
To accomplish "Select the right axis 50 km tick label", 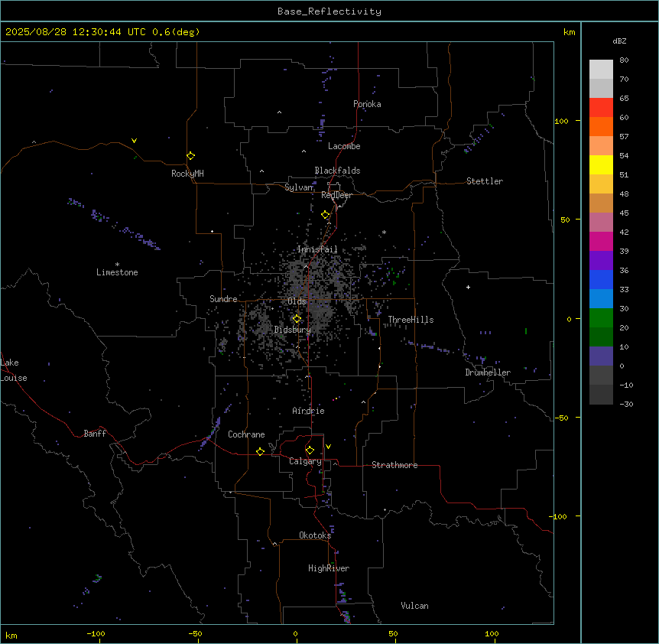I will pyautogui.click(x=565, y=220).
